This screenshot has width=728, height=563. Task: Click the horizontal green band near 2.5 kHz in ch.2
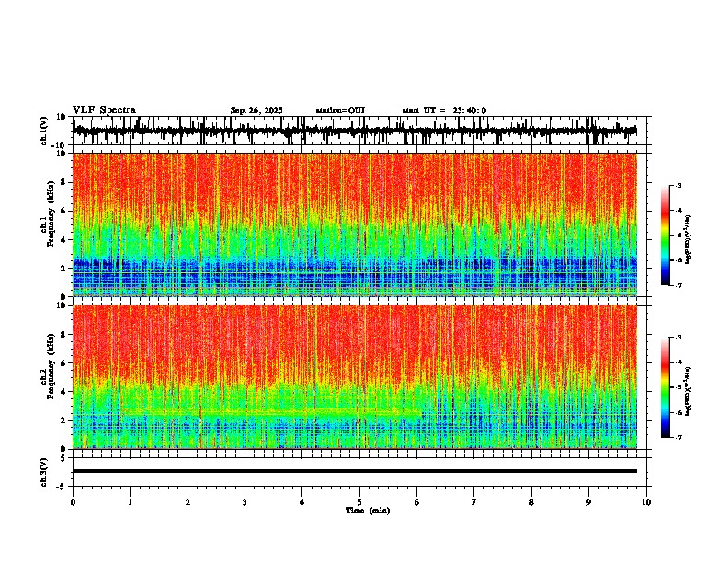271,412
